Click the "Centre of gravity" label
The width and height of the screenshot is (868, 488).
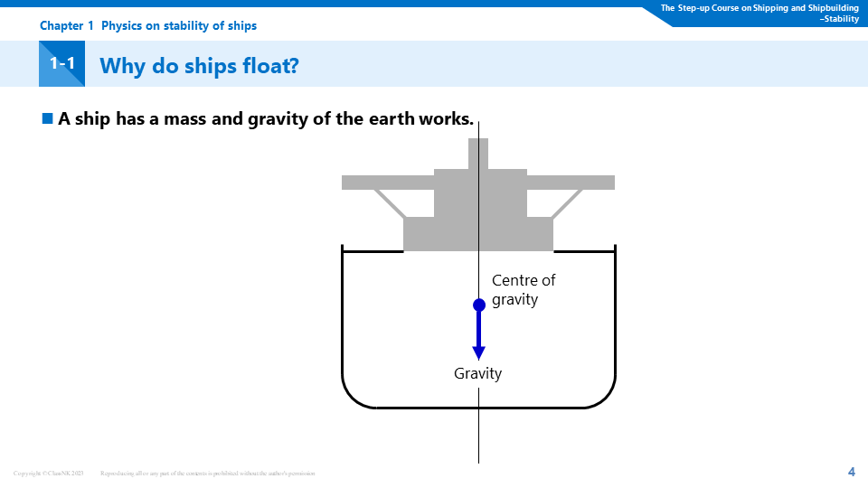(x=524, y=289)
